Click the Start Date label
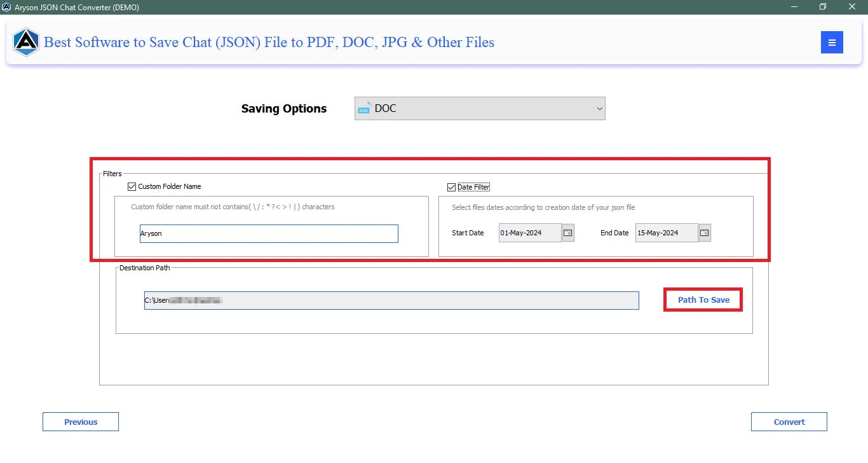Viewport: 868px width, 463px height. click(468, 233)
